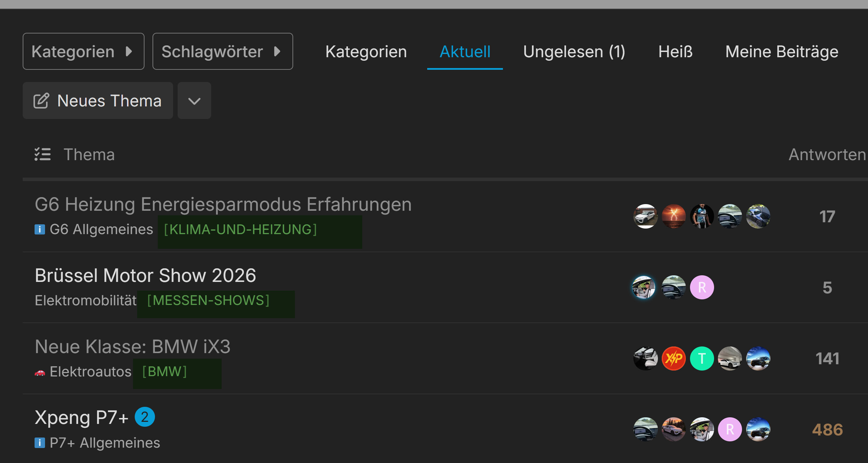Screen dimensions: 868x463
Task: Open the Brüssel Motor Show 2026 topic
Action: pyautogui.click(x=145, y=276)
